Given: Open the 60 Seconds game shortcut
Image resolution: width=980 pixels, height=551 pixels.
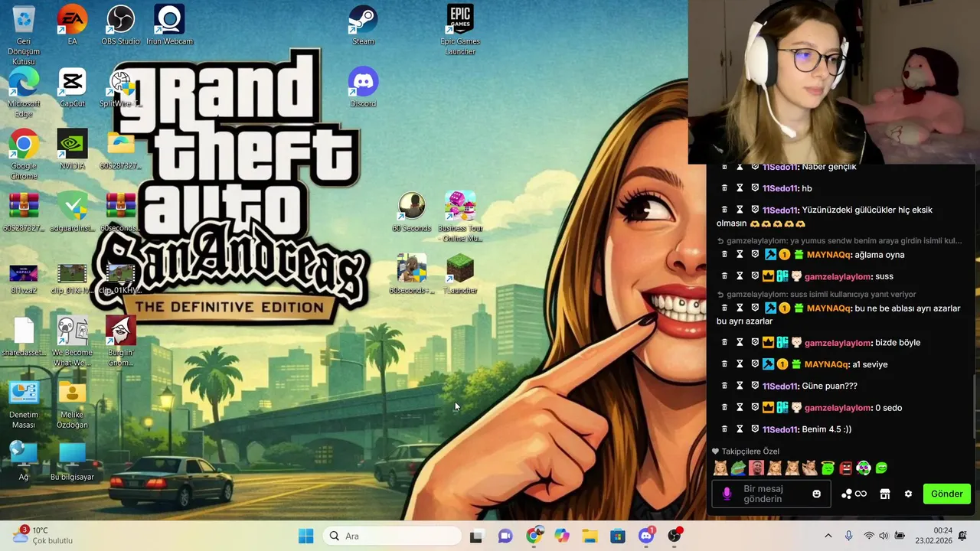Looking at the screenshot, I should (x=412, y=211).
